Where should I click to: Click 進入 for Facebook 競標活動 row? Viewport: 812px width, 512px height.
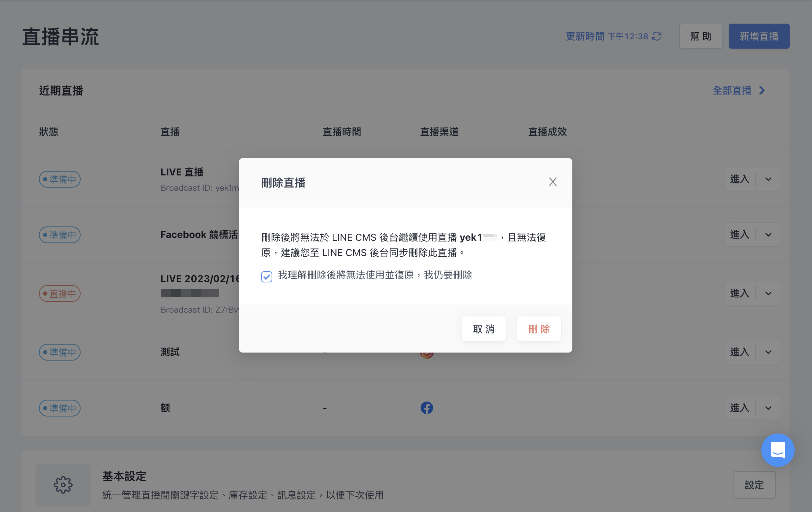[740, 235]
